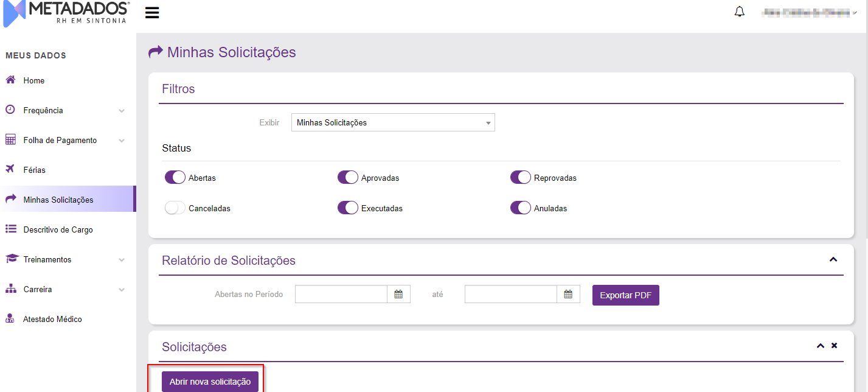Open calendar picker for end date
Viewport: 868px width, 392px height.
tap(568, 295)
